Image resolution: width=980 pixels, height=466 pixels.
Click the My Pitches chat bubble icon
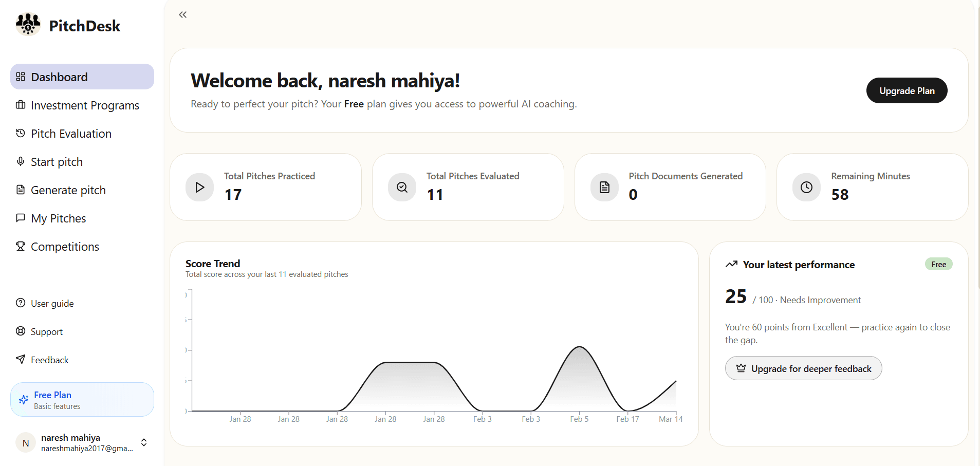tap(21, 218)
